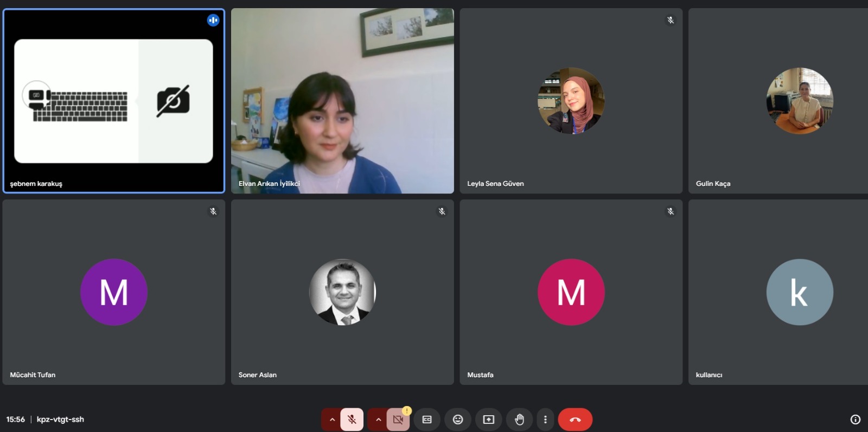
Task: Click muted mic icon on Leyla Sena Güven tile
Action: click(x=671, y=20)
